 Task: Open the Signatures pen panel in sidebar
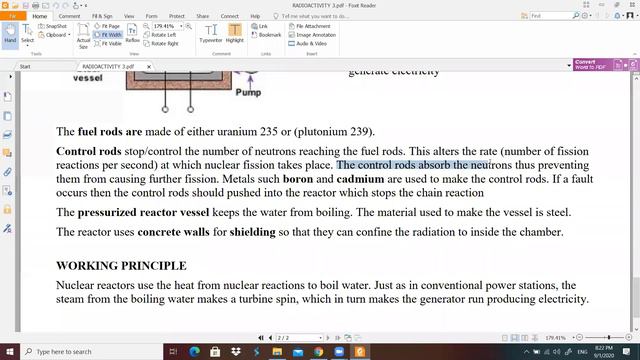point(7,228)
